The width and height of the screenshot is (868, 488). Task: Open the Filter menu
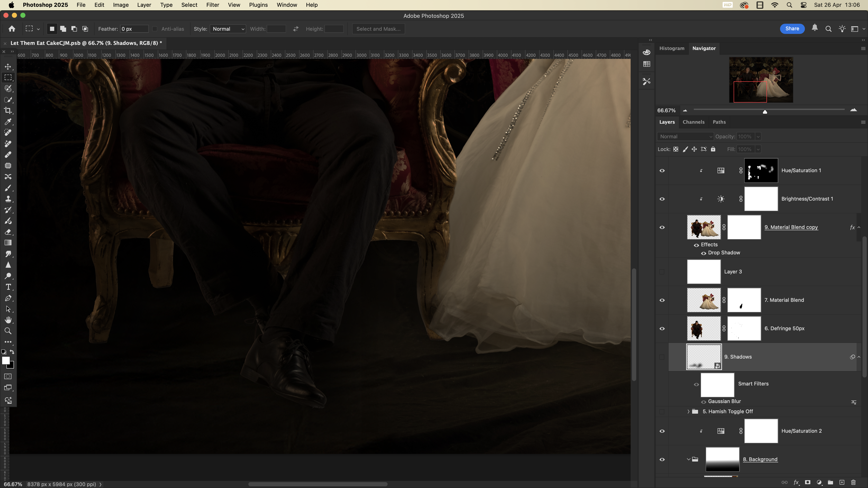[x=213, y=5]
